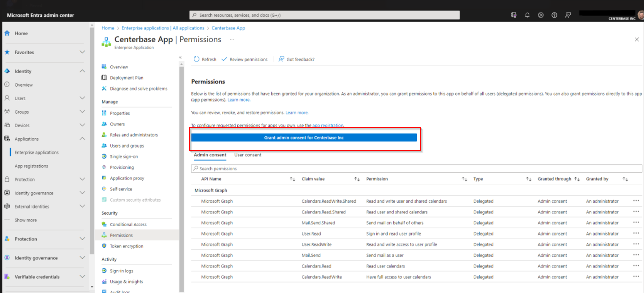Expand the Groups submenu
Image resolution: width=644 pixels, height=293 pixels.
coord(82,112)
